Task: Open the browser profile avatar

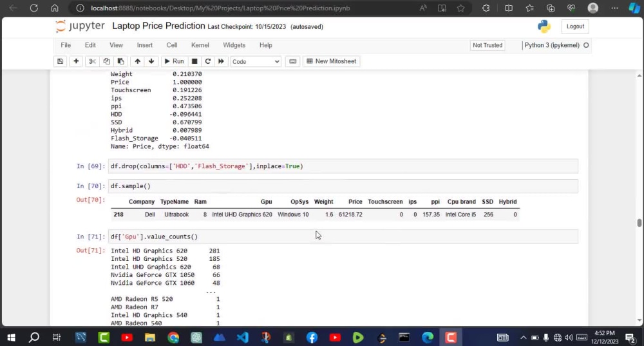Action: coord(592,8)
